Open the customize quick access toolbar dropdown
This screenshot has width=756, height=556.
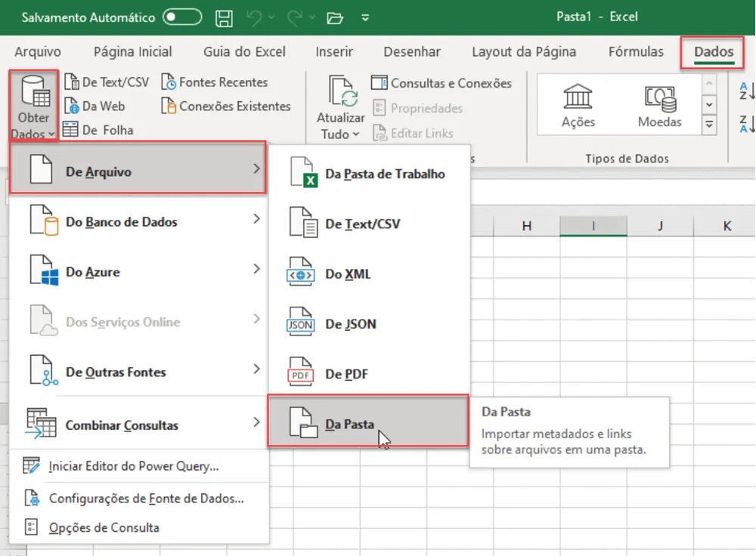(365, 18)
